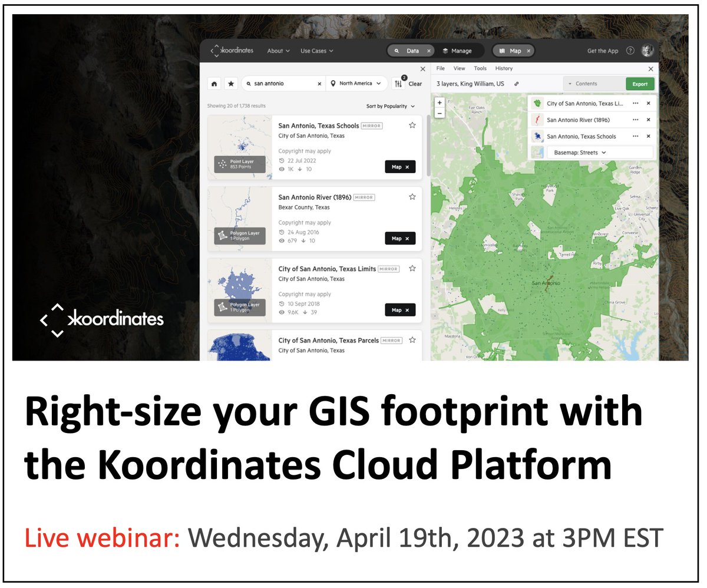The width and height of the screenshot is (707, 588).
Task: Select San Antonio, Texas Schools map layer
Action: point(581,136)
